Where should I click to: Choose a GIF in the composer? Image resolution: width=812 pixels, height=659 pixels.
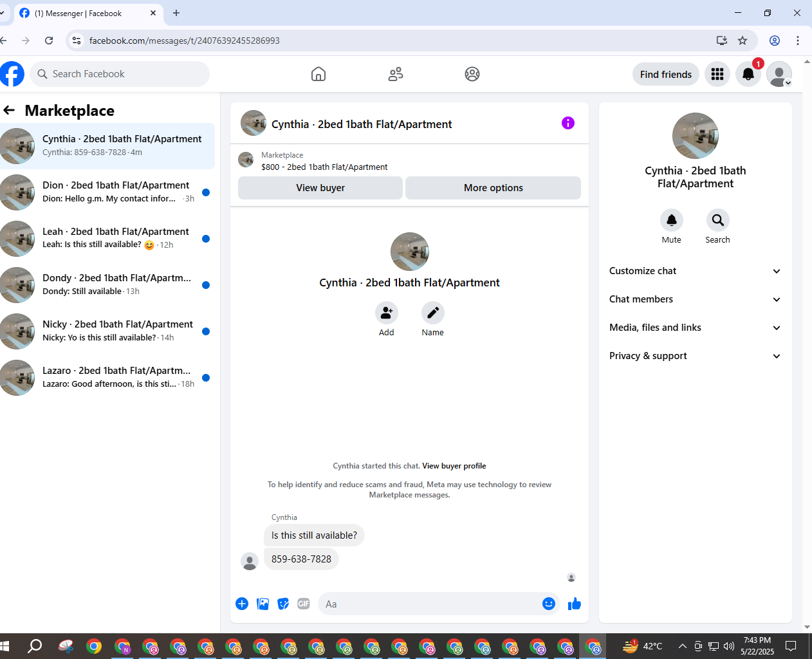(304, 604)
